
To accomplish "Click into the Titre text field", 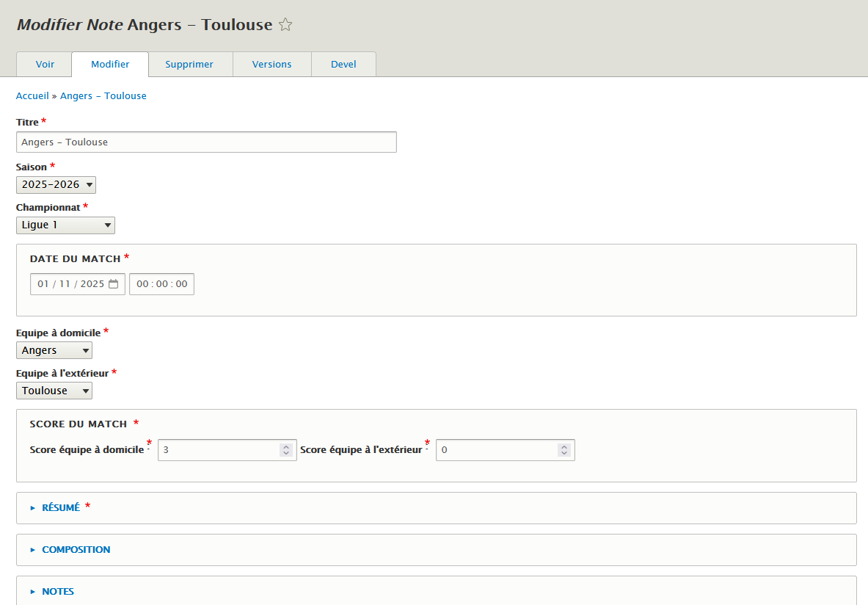I will click(x=206, y=142).
